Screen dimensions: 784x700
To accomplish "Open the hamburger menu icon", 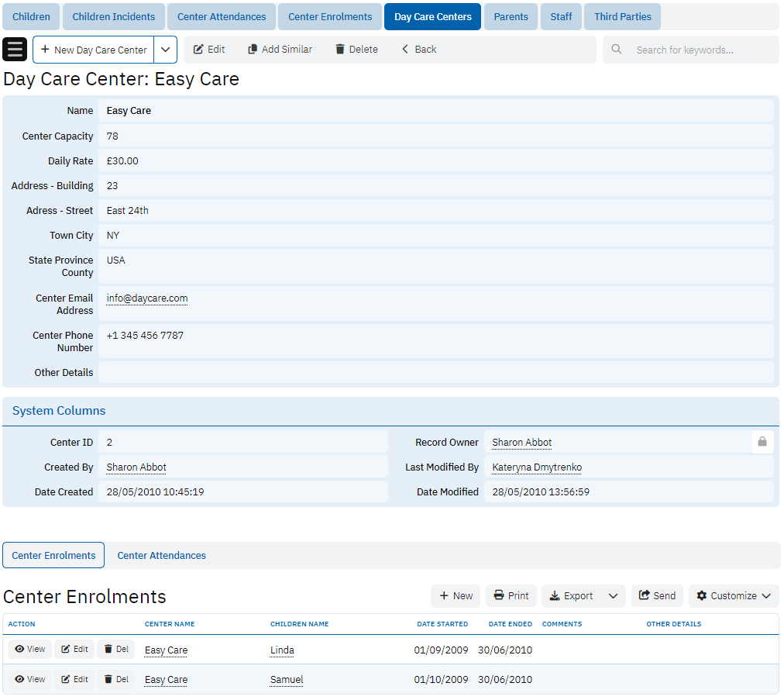I will pos(15,50).
